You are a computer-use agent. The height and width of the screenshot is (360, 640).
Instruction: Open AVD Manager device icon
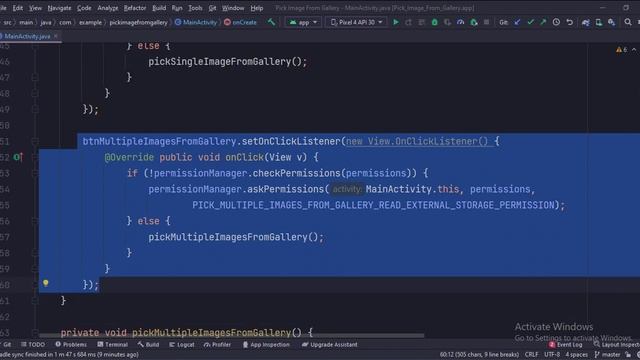click(x=598, y=22)
